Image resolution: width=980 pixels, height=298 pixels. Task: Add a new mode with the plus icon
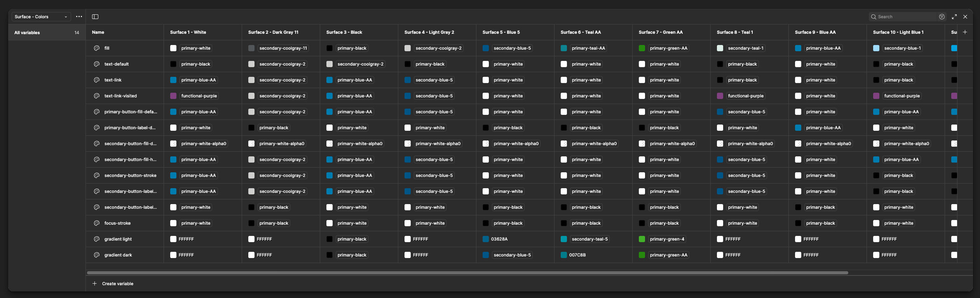(965, 32)
